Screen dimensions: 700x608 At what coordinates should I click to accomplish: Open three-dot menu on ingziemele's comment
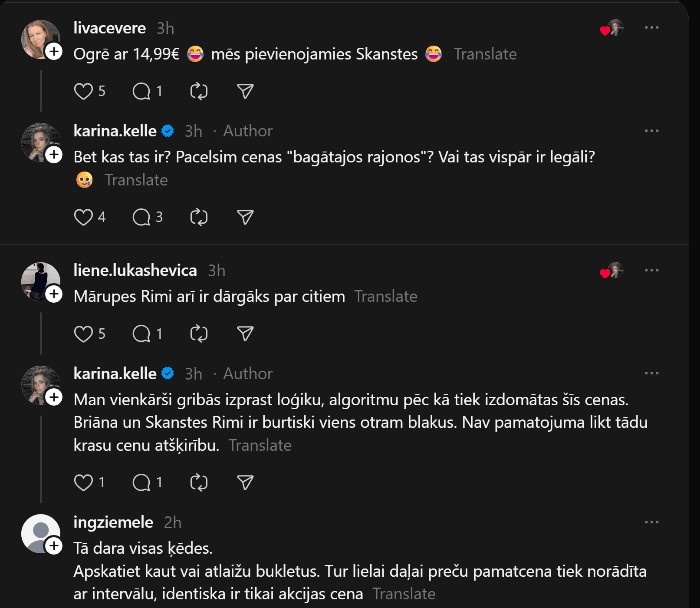651,522
